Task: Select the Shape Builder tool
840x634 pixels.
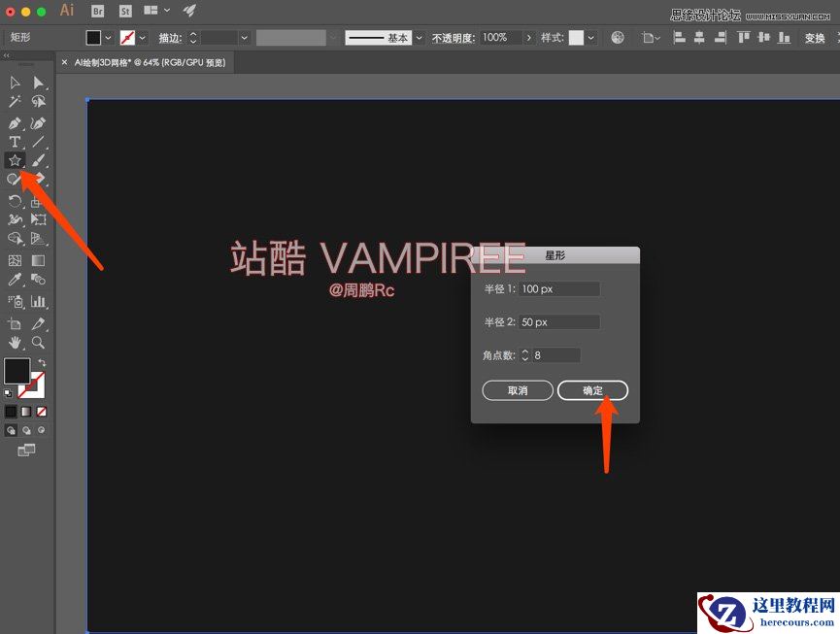Action: tap(15, 238)
